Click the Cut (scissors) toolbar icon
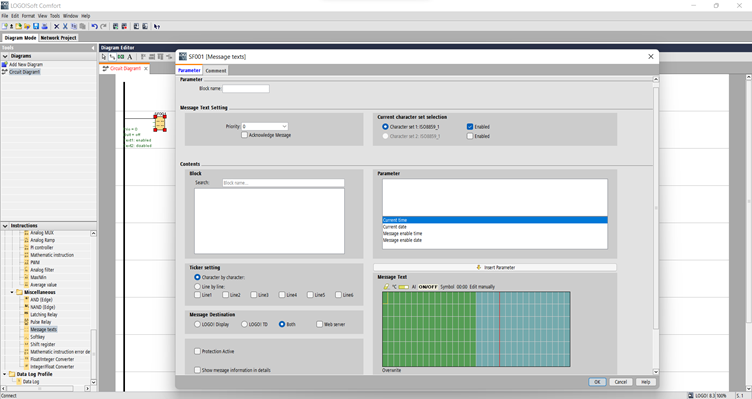Image resolution: width=752 pixels, height=399 pixels. pos(65,26)
